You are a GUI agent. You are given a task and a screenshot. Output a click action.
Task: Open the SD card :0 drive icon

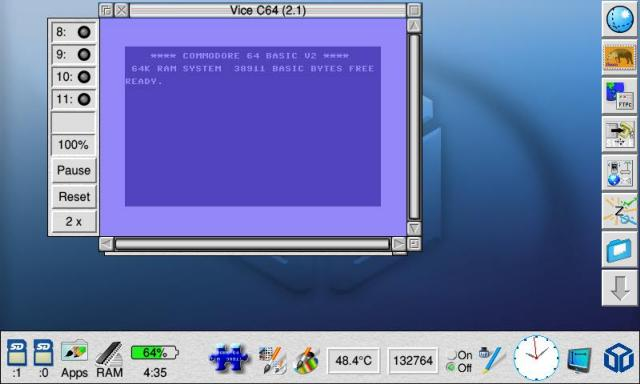(x=43, y=353)
